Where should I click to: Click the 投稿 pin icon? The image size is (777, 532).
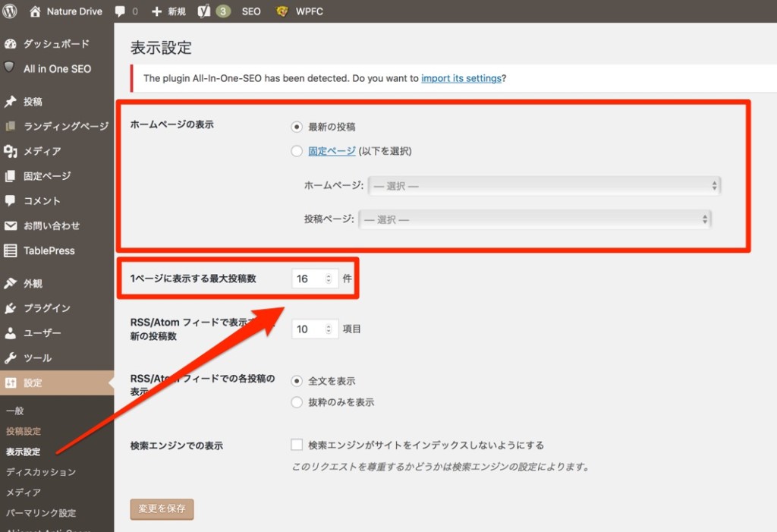11,102
